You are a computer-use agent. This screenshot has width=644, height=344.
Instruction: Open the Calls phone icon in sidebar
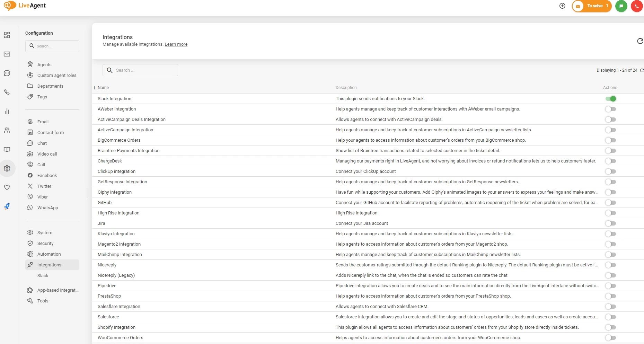coord(7,92)
